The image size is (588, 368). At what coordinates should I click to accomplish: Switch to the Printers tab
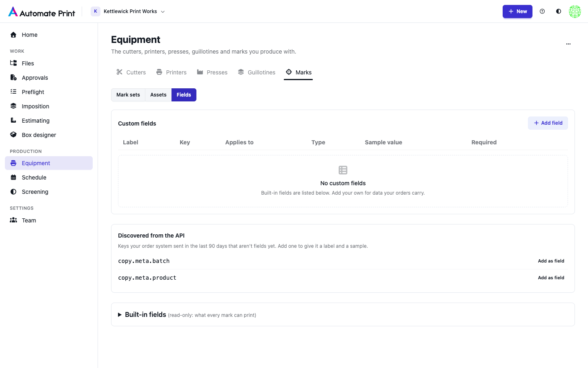click(x=171, y=72)
